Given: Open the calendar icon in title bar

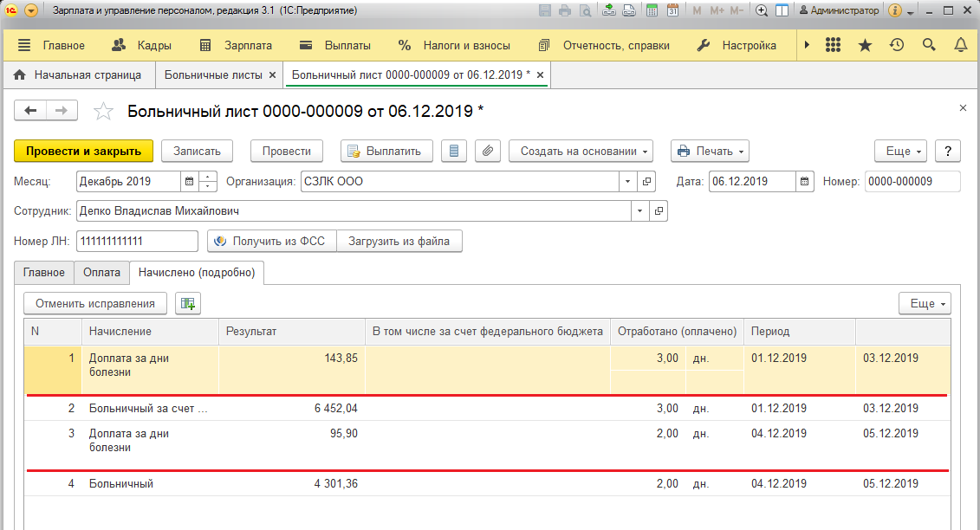Looking at the screenshot, I should (672, 10).
